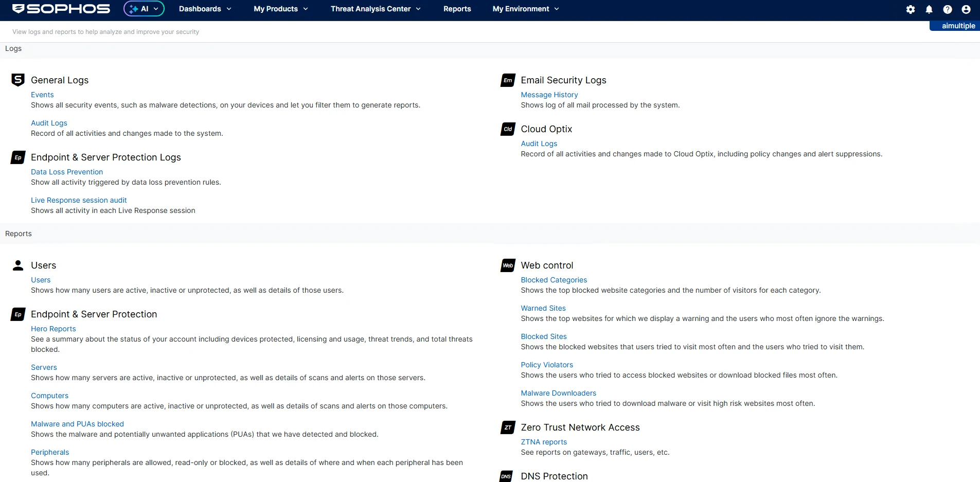
Task: Click the Web control icon
Action: [508, 265]
